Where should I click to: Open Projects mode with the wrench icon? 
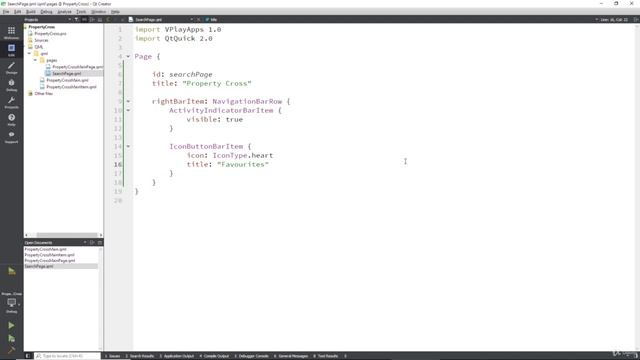pos(11,102)
